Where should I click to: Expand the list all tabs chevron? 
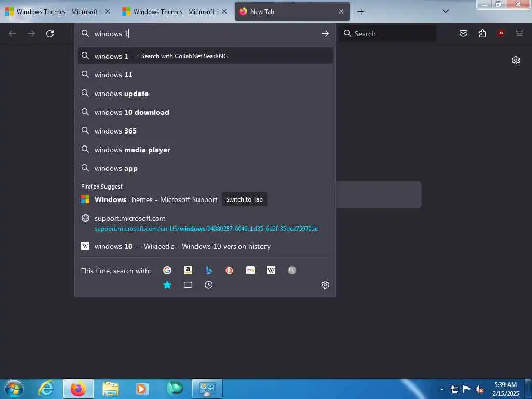[446, 11]
